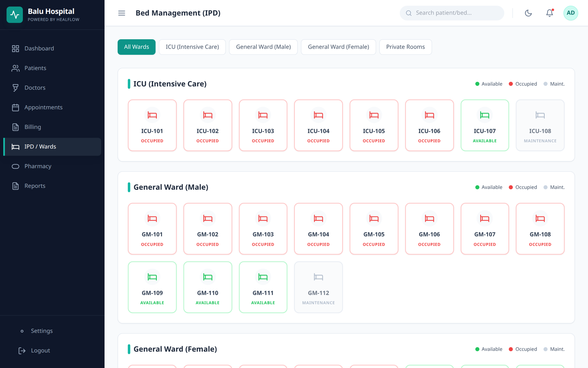Viewport: 588px width, 368px height.
Task: Focus the Search patient/bed field
Action: (x=452, y=13)
